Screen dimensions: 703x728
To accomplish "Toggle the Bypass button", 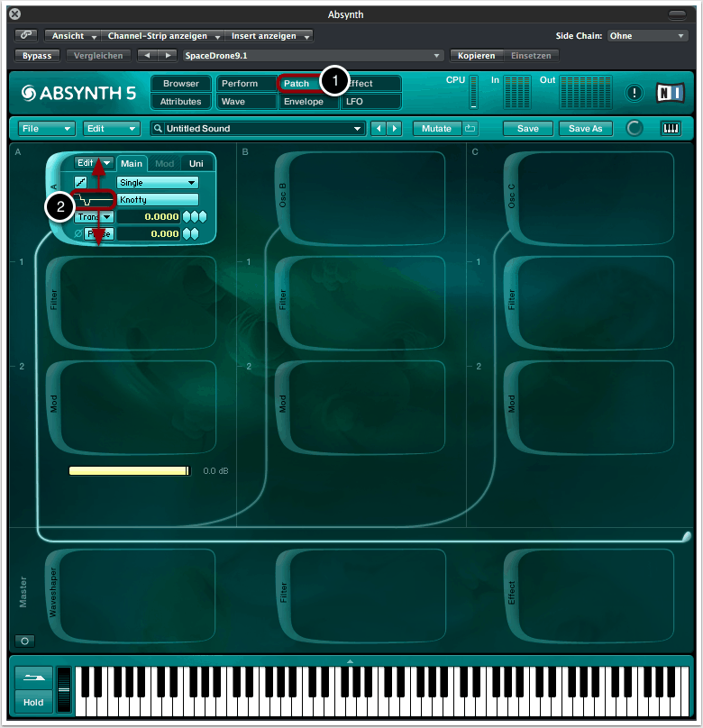I will (x=37, y=56).
